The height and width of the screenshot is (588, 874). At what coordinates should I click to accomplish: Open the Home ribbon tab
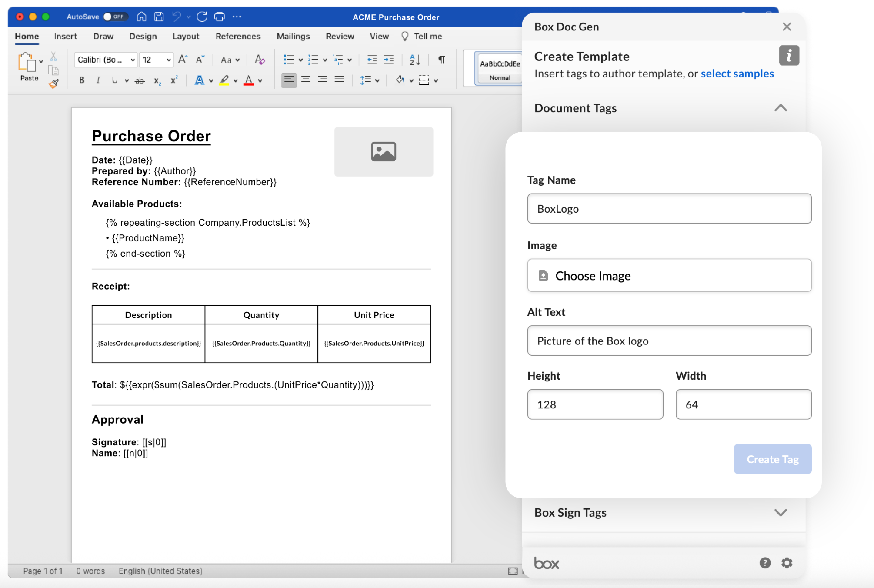[27, 37]
